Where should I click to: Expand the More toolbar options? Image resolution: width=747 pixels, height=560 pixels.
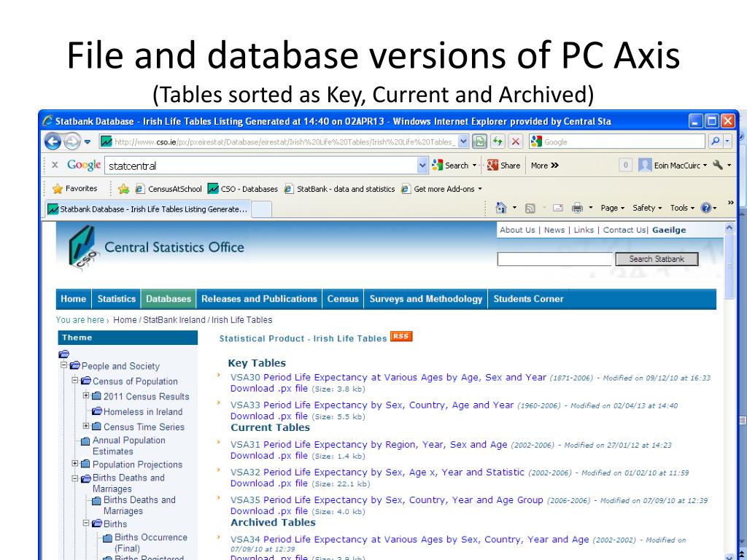pyautogui.click(x=544, y=166)
